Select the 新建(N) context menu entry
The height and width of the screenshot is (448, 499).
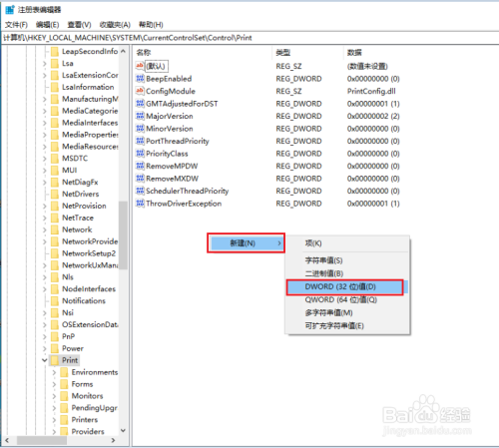(x=246, y=243)
